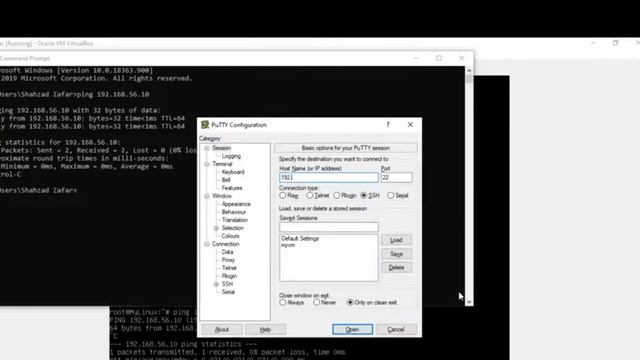
Task: Open the Colours category
Action: (230, 236)
